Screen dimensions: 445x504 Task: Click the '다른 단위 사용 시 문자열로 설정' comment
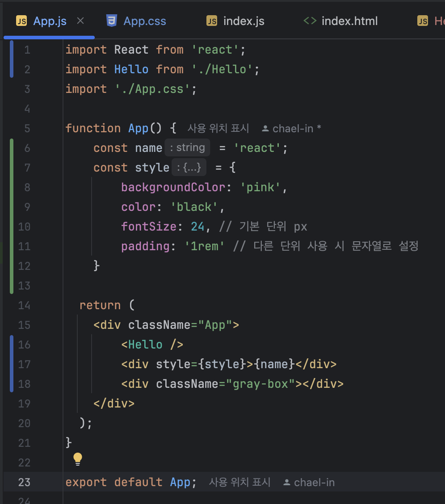pyautogui.click(x=326, y=246)
